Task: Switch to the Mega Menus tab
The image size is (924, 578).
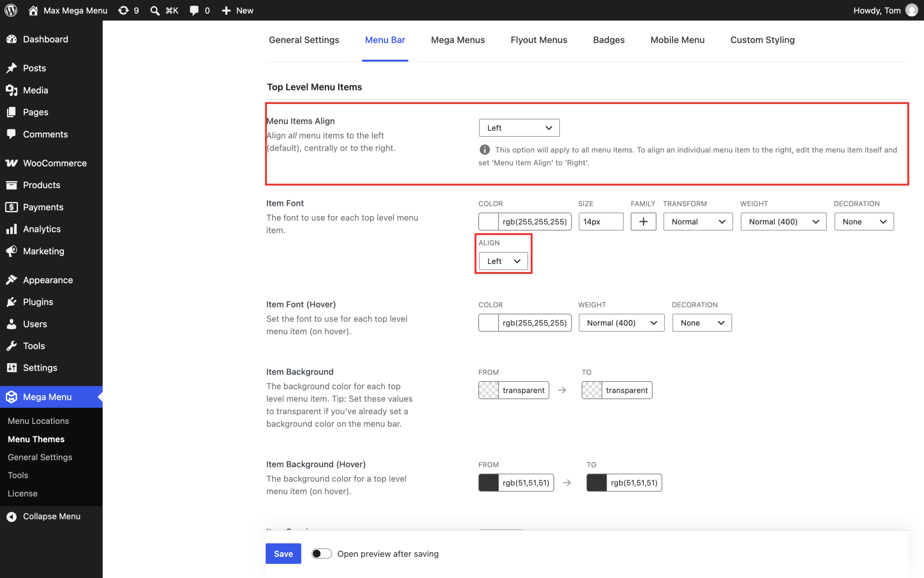Action: (458, 40)
